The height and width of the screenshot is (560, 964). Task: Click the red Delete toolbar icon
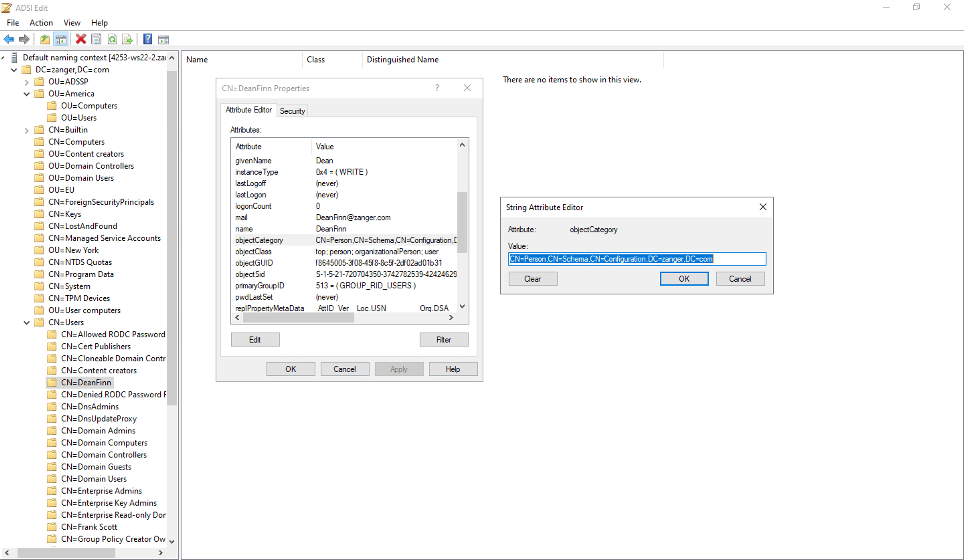(x=81, y=38)
